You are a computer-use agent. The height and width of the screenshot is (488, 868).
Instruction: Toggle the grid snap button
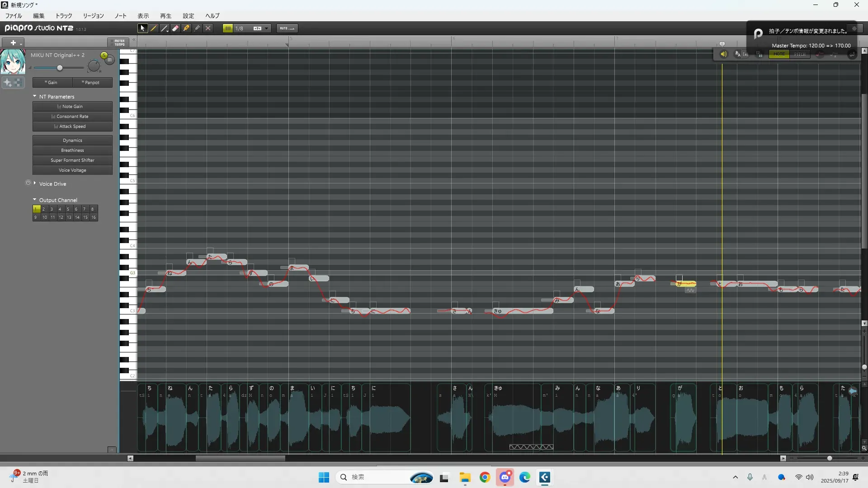click(x=228, y=28)
